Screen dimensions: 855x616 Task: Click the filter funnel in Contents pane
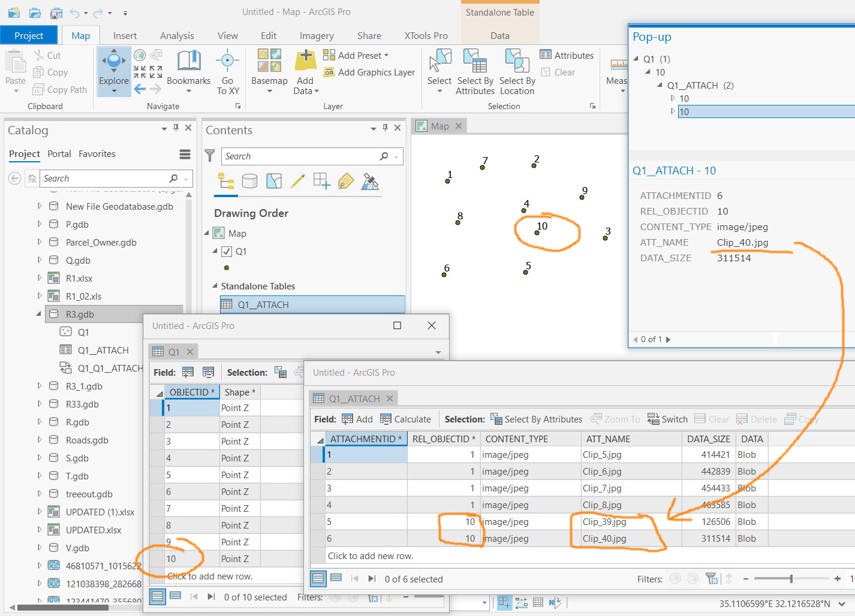(210, 156)
